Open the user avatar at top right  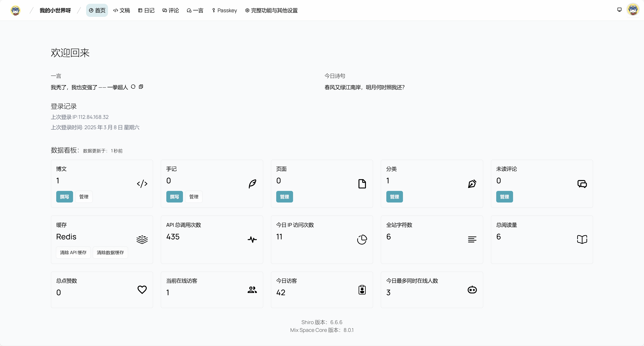[633, 10]
